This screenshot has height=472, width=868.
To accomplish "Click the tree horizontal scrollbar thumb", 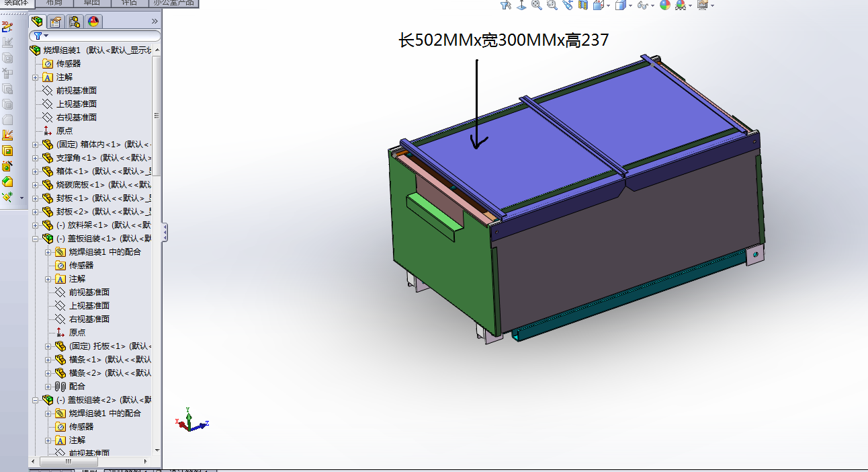I will (x=69, y=462).
